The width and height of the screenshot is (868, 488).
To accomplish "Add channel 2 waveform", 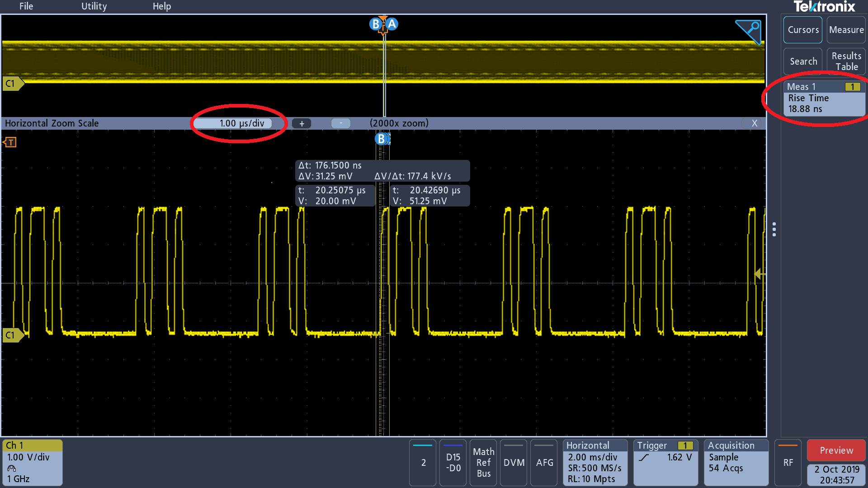I will tap(423, 462).
